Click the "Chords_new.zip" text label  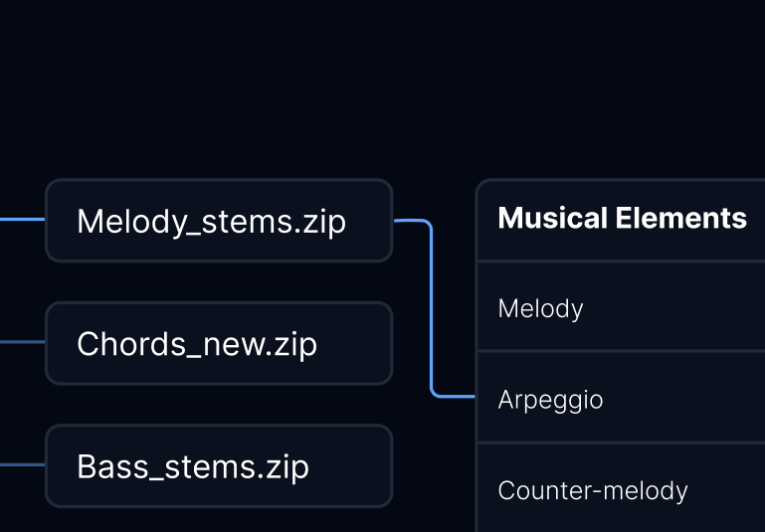[x=197, y=345]
